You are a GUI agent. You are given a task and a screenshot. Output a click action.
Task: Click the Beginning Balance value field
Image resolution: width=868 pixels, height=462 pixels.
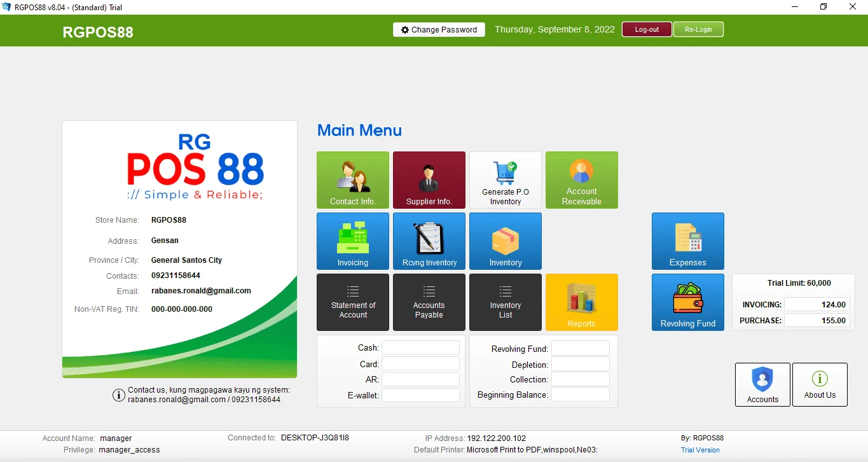click(581, 395)
